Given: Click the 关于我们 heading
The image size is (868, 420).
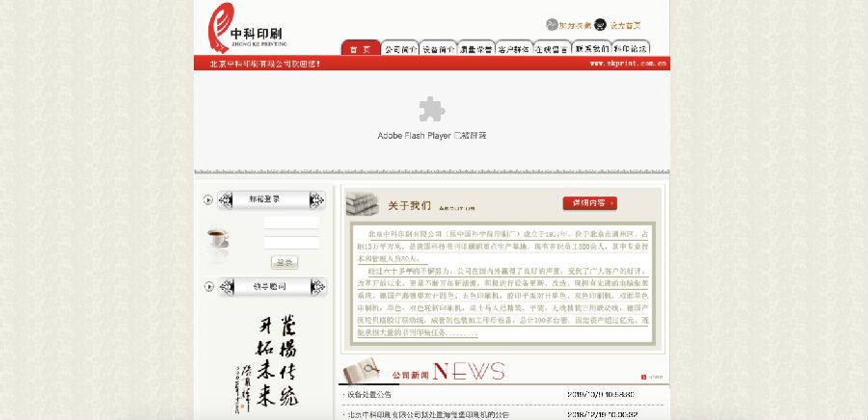Looking at the screenshot, I should pyautogui.click(x=409, y=205).
